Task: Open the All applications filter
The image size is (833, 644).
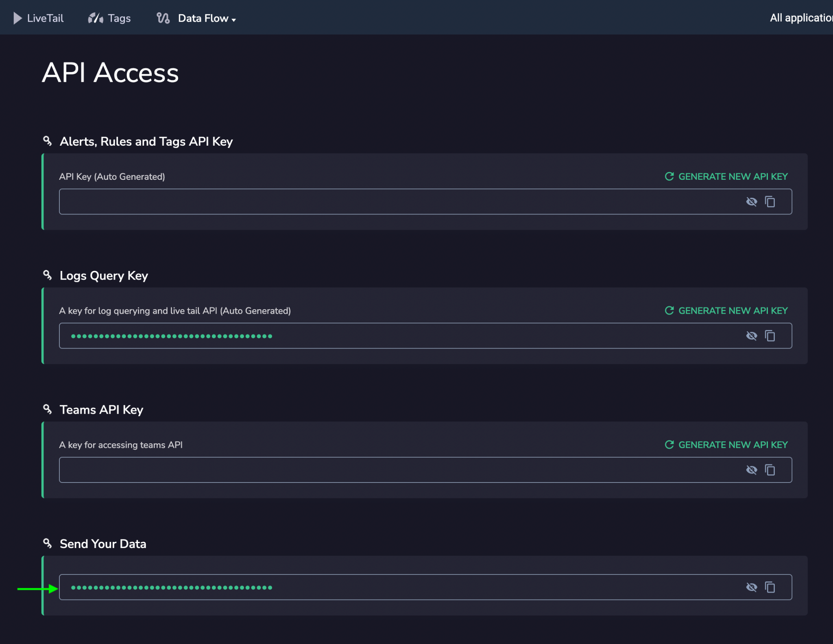Action: point(800,18)
